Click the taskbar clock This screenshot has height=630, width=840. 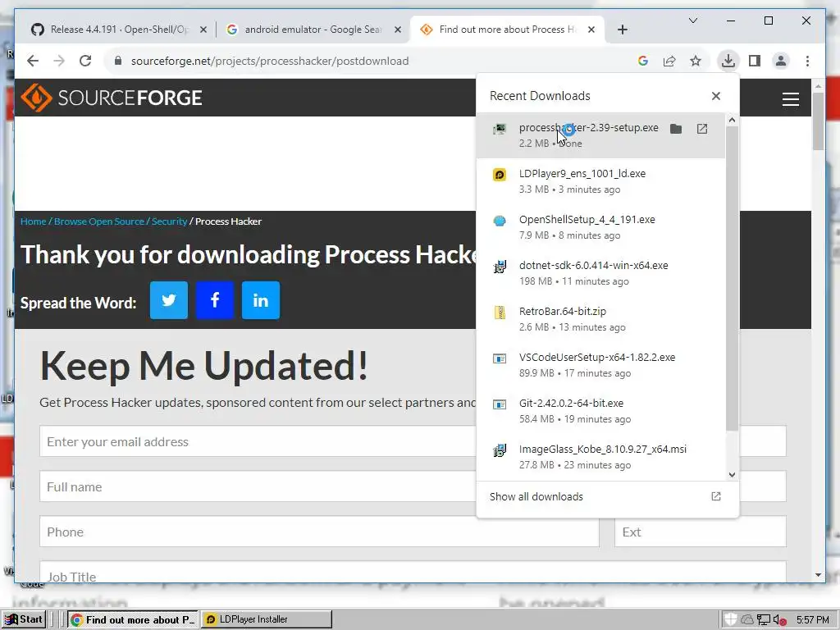point(813,620)
